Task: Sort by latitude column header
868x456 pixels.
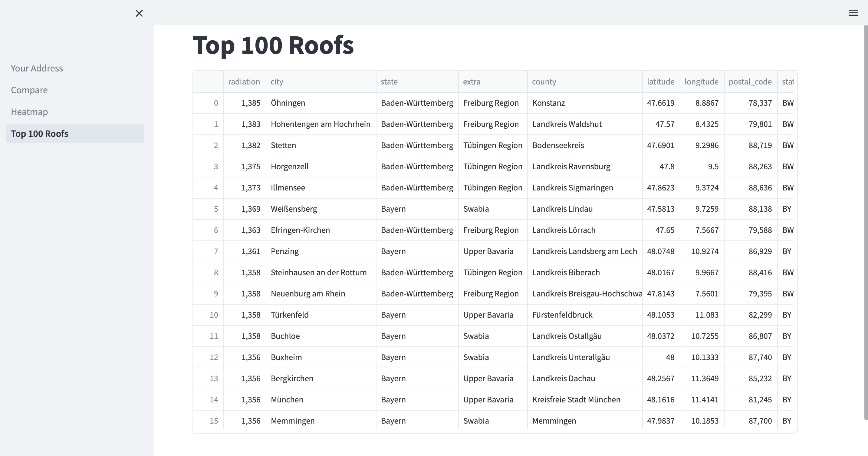Action: [x=660, y=81]
